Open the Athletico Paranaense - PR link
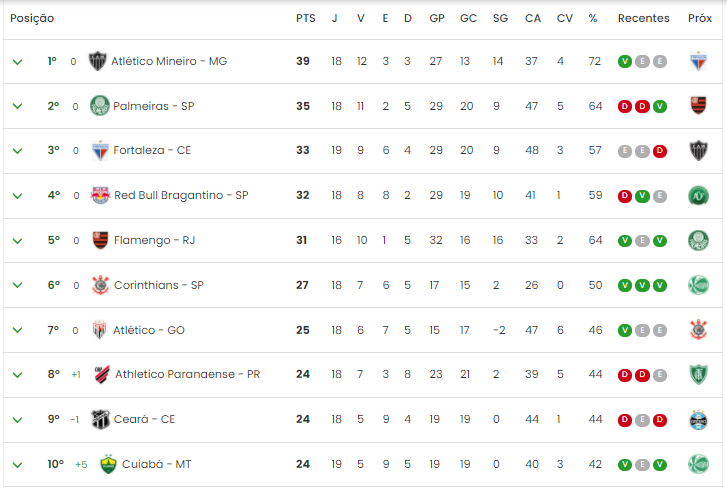 click(x=188, y=374)
